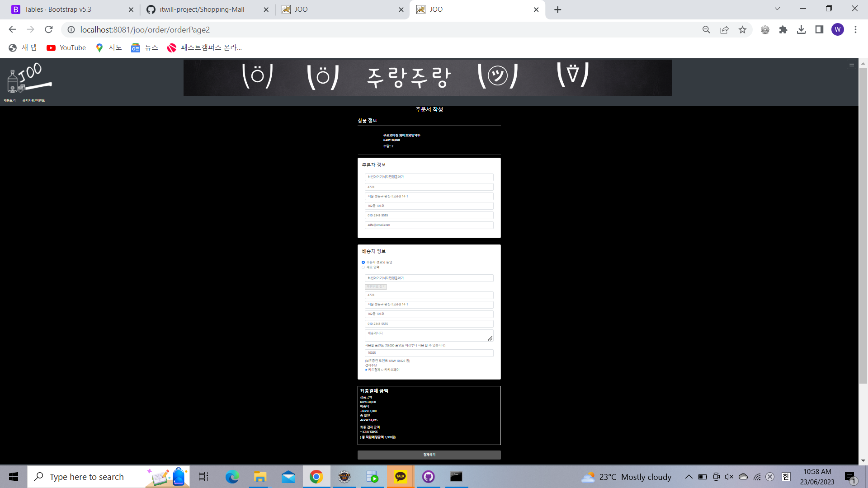Open the side panel icon in toolbar
868x488 pixels.
click(x=819, y=29)
